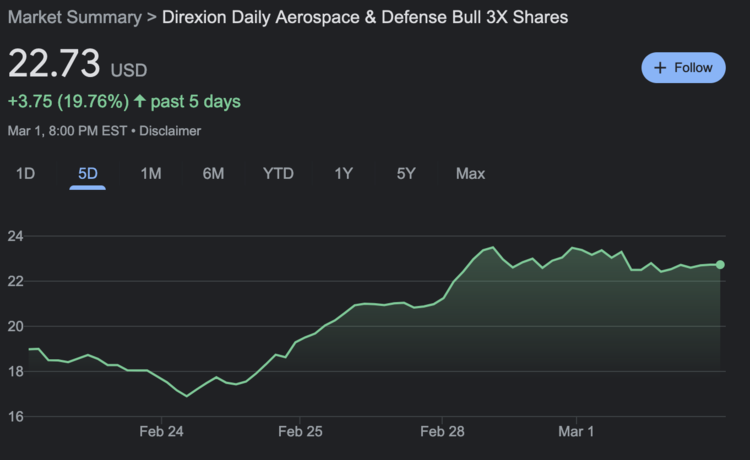Click the chart's lowest dip near 17

(x=186, y=396)
